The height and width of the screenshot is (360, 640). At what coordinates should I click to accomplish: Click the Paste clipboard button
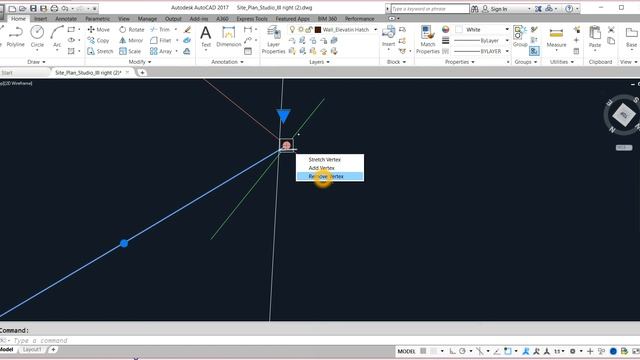point(595,37)
